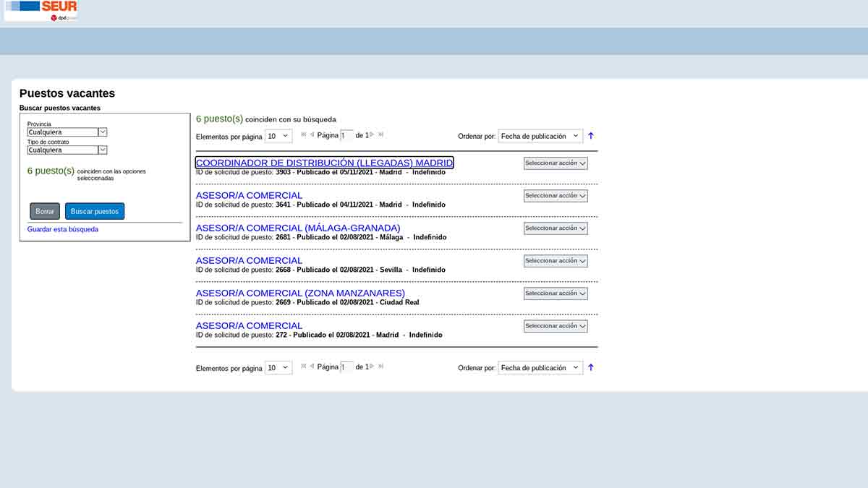Open Seleccionar acción for Coordinador de Distribución
This screenshot has width=868, height=488.
tap(556, 163)
